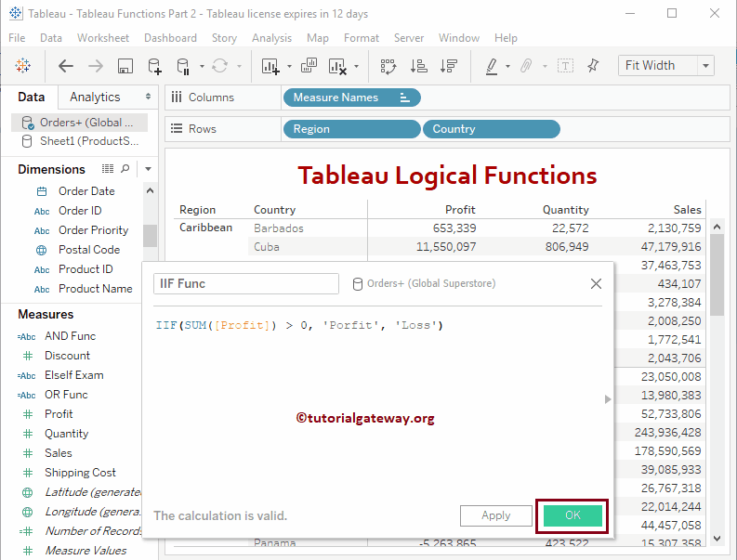Click the Apply button
The image size is (737, 560).
pyautogui.click(x=496, y=515)
